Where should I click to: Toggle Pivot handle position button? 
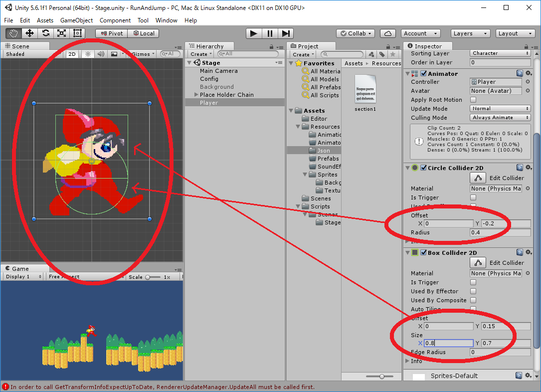pos(112,33)
